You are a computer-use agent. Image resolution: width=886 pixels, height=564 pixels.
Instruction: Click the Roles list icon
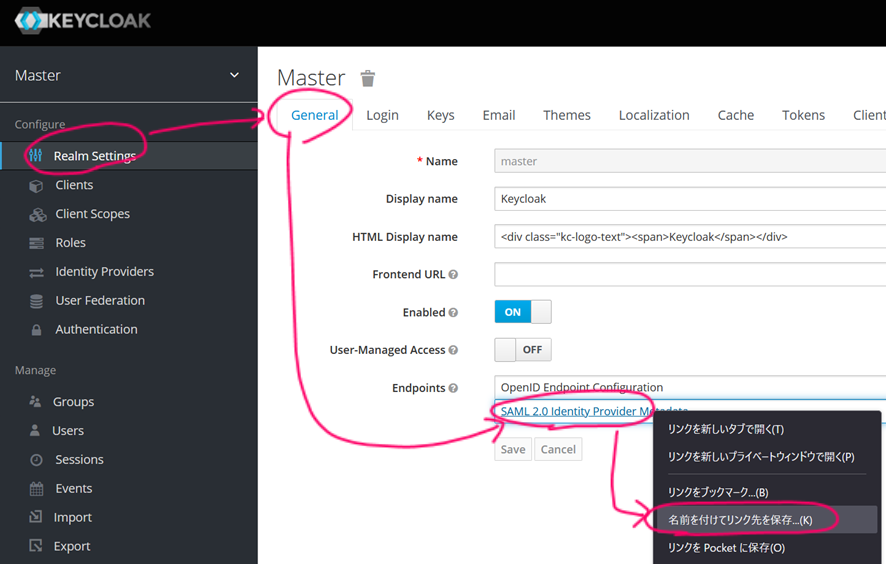36,244
